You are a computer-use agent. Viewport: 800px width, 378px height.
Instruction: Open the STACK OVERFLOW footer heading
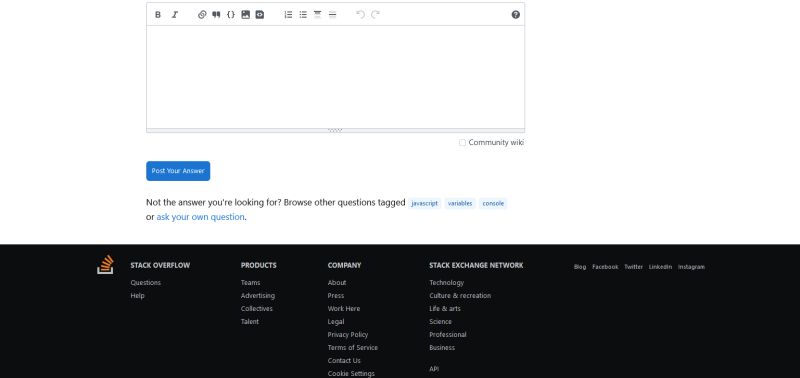click(160, 265)
